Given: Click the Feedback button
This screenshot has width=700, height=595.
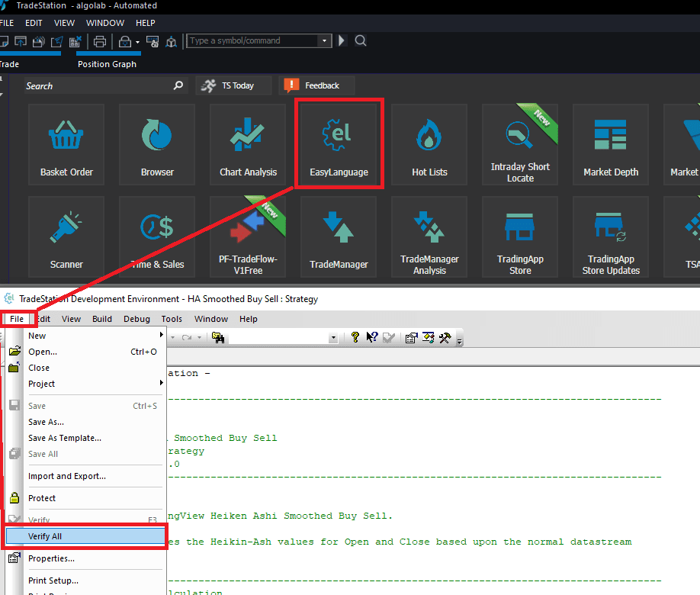Looking at the screenshot, I should pyautogui.click(x=316, y=85).
